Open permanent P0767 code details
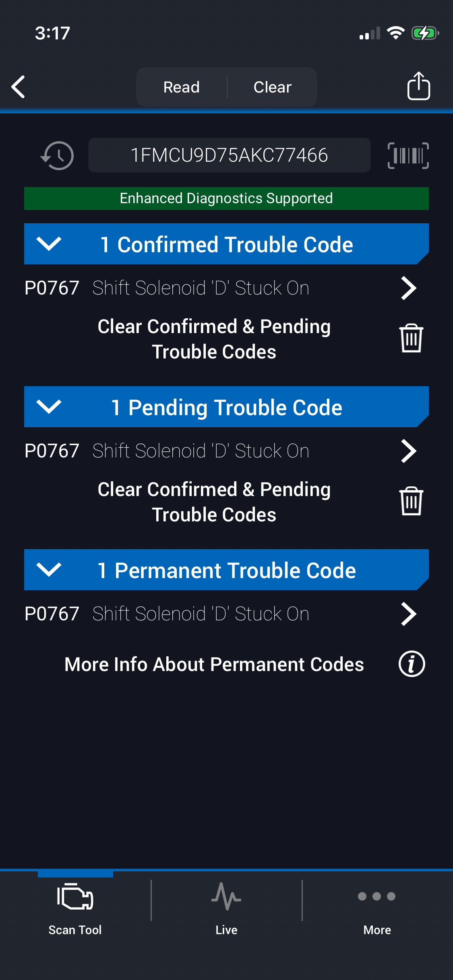 point(221,614)
